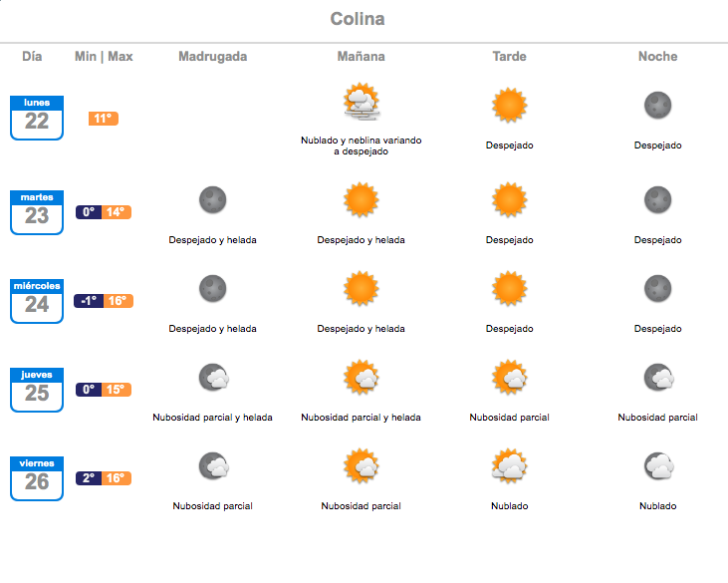Click the Día column header
This screenshot has width=728, height=583.
coord(32,57)
